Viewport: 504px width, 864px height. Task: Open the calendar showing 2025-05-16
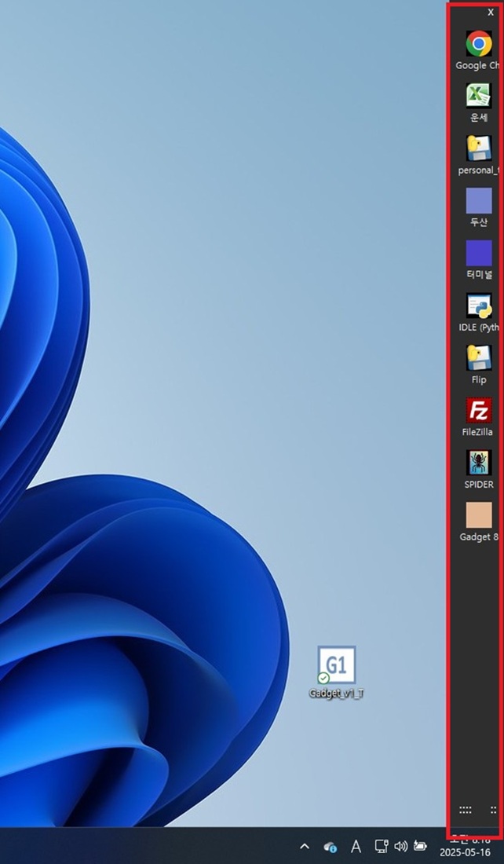[x=465, y=852]
